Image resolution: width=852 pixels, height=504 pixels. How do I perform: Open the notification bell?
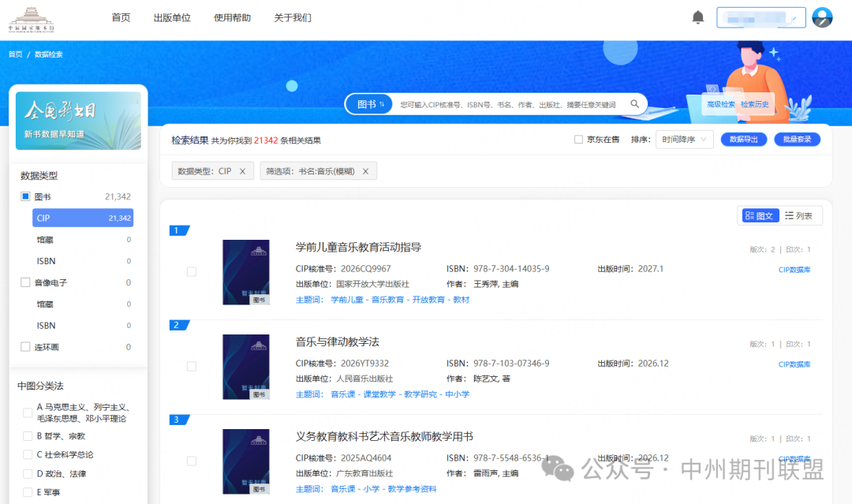point(697,17)
